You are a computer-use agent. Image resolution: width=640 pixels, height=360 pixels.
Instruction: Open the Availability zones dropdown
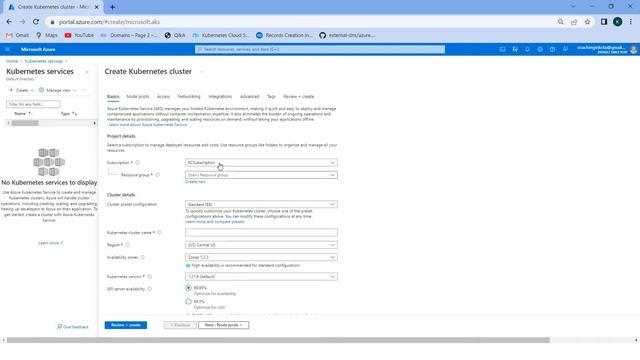point(261,257)
